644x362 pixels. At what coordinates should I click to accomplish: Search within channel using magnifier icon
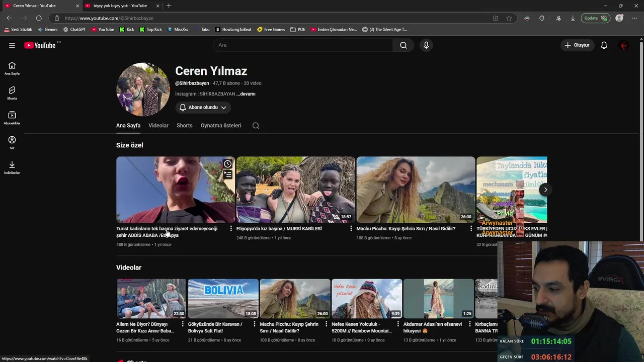(256, 126)
